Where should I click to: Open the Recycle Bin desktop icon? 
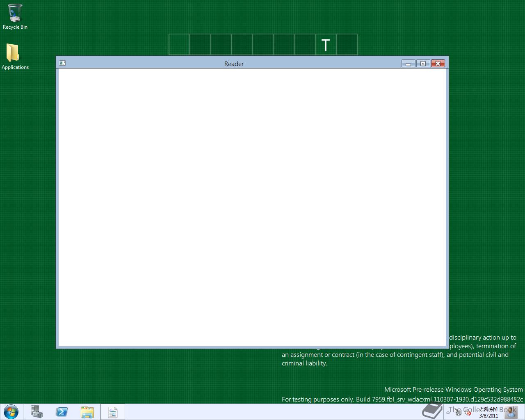[x=15, y=17]
